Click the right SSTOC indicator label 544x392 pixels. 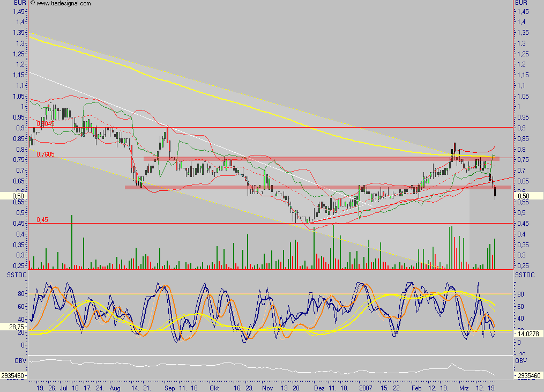[x=525, y=275]
